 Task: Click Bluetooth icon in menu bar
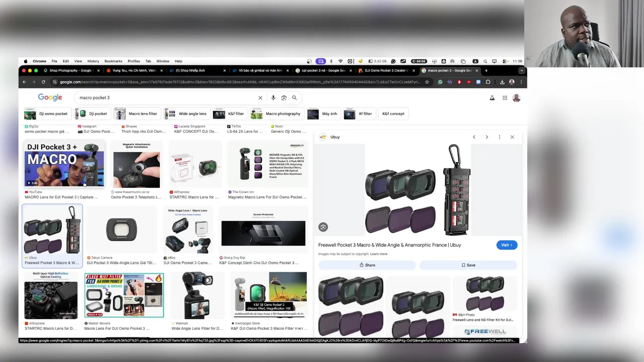331,61
